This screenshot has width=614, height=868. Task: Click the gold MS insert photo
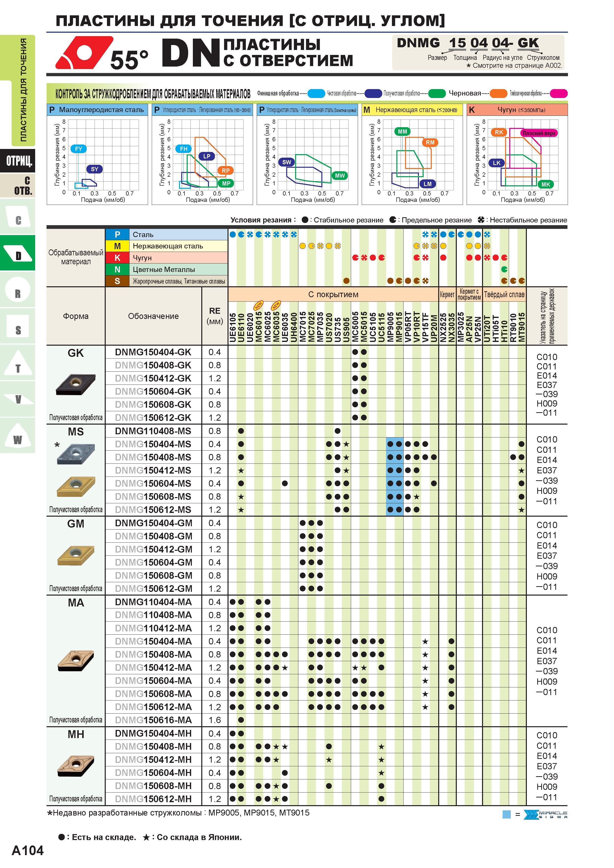[76, 487]
